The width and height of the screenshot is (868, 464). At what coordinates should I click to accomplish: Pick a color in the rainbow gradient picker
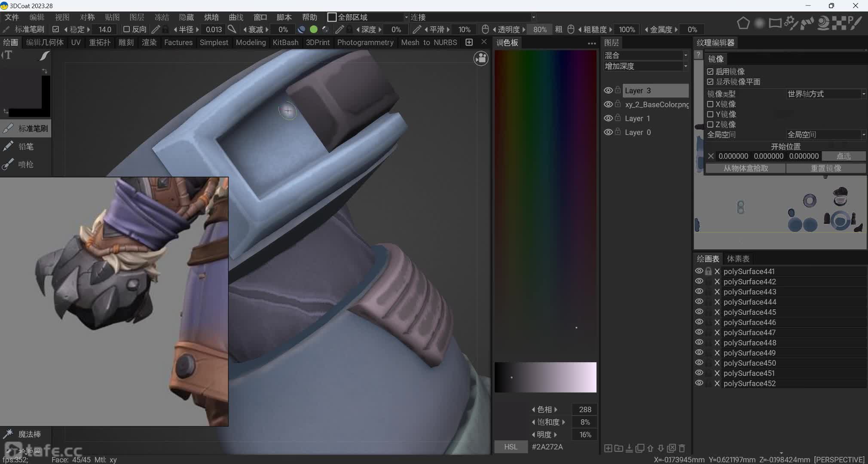[x=545, y=204]
